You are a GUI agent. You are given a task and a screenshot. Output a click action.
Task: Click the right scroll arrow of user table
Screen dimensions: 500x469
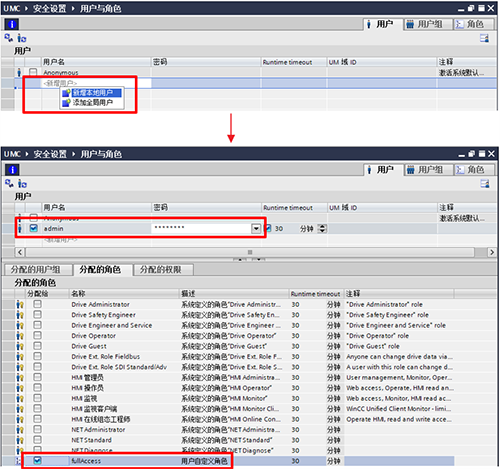pos(492,252)
